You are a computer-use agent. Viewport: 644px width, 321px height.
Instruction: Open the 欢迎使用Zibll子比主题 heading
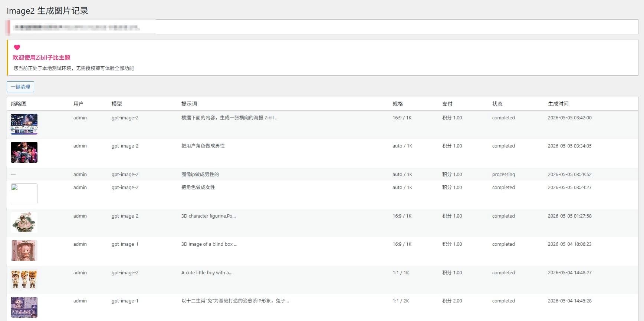(42, 57)
